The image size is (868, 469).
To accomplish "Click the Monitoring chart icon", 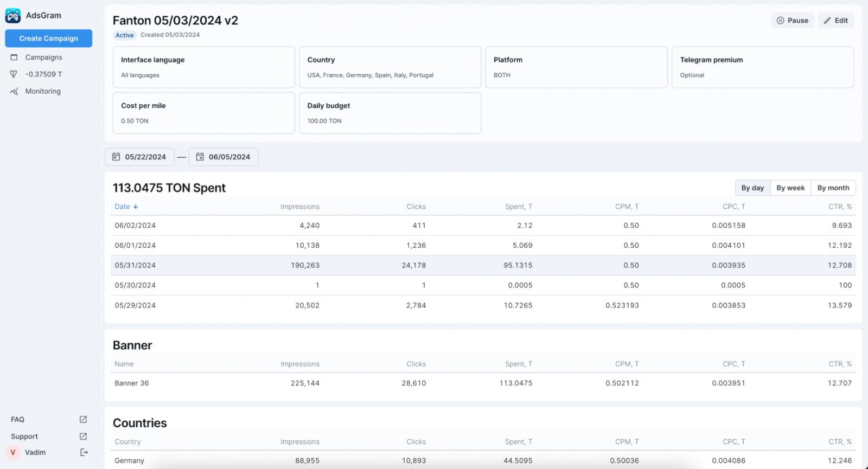I will (14, 92).
